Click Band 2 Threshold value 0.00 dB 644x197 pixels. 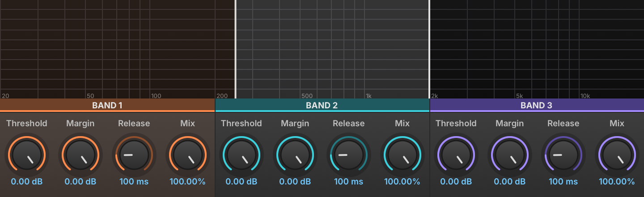pos(241,182)
